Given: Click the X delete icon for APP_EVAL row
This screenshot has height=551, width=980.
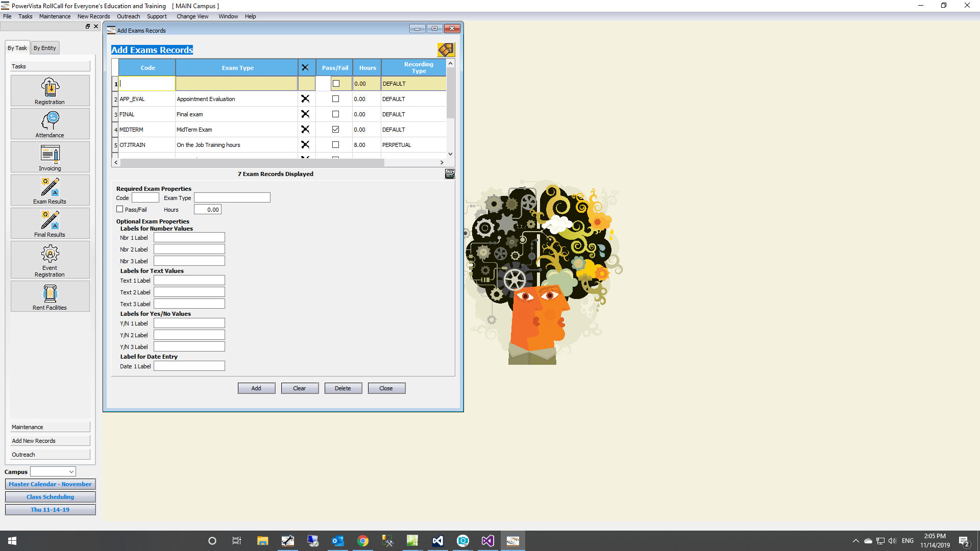Looking at the screenshot, I should coord(305,99).
